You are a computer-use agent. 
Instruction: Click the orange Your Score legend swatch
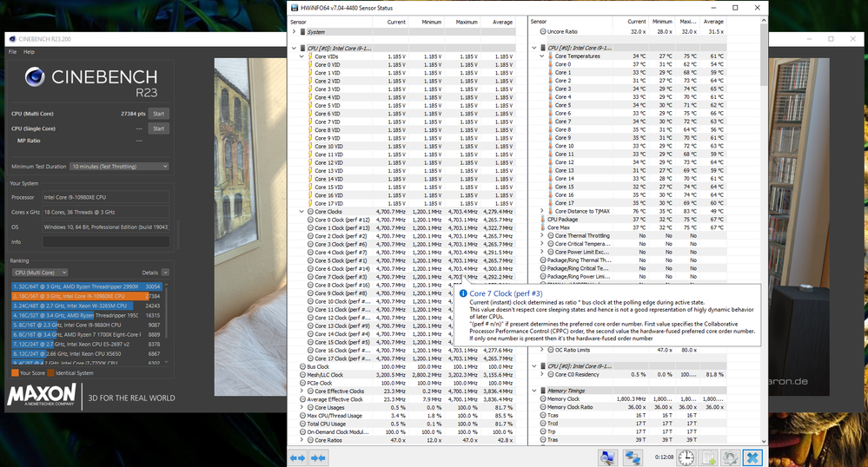click(15, 373)
